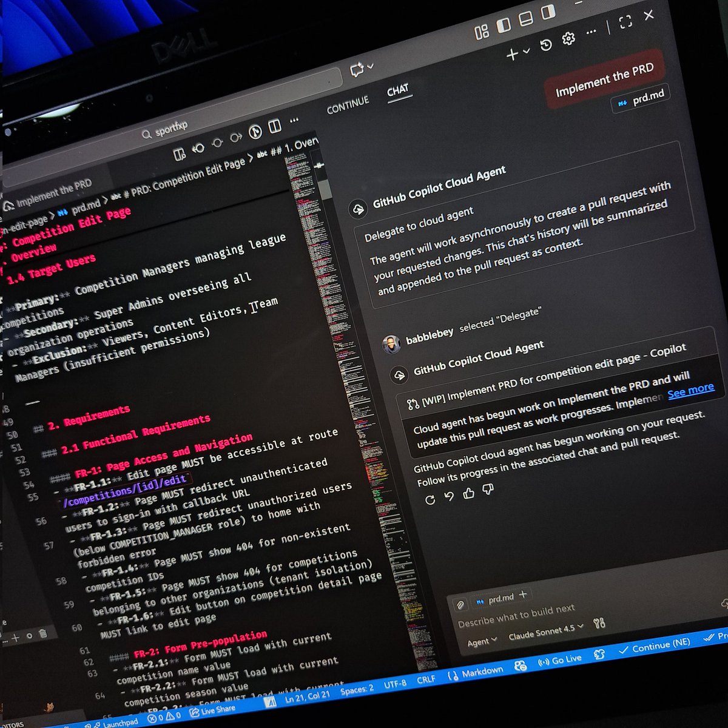Open the Customize Layout icon in the title bar
Screen dimensions: 728x728
(482, 32)
